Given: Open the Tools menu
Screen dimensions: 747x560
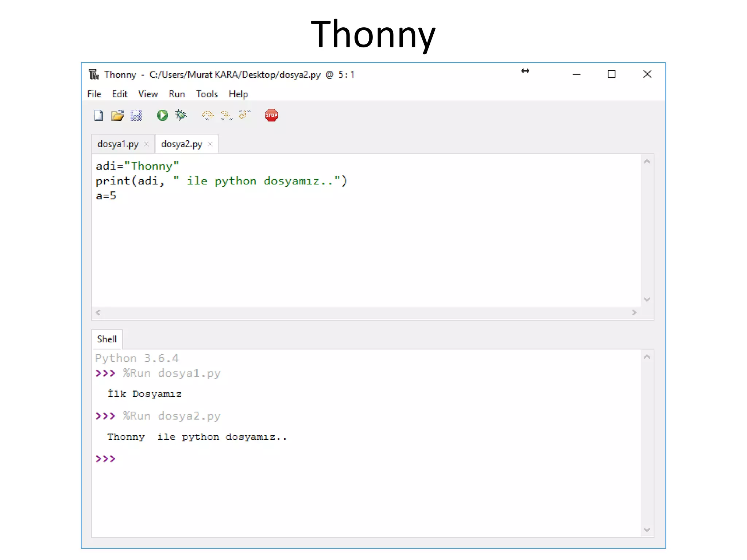Looking at the screenshot, I should pyautogui.click(x=207, y=94).
